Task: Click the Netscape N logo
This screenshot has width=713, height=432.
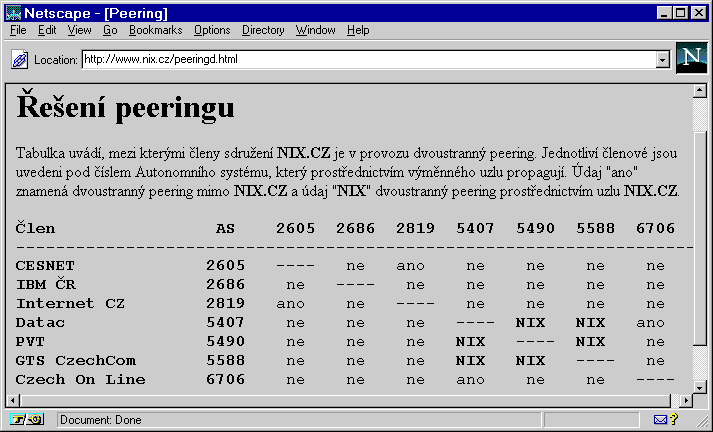Action: [x=691, y=58]
